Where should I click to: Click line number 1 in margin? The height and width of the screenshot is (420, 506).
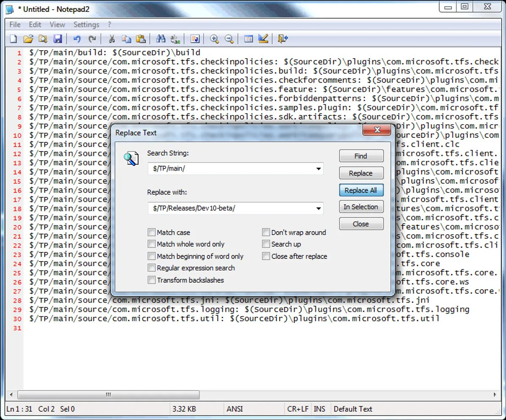click(19, 53)
